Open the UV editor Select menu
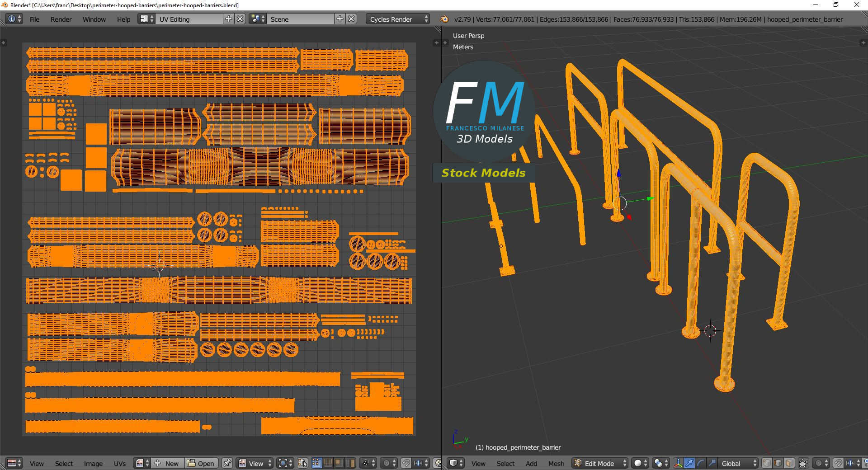 [64, 463]
